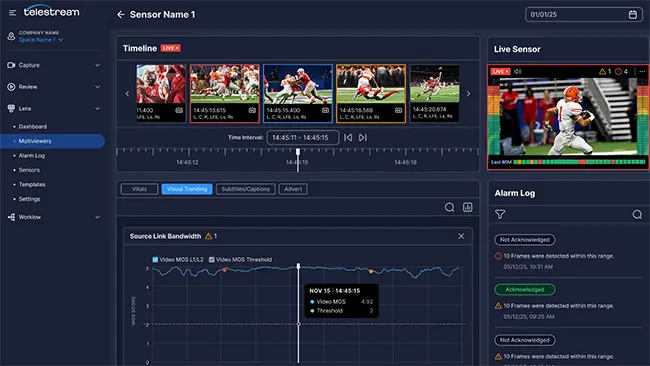Open the Live Sensor more options menu
Screen dimensions: 650x366
pos(642,72)
